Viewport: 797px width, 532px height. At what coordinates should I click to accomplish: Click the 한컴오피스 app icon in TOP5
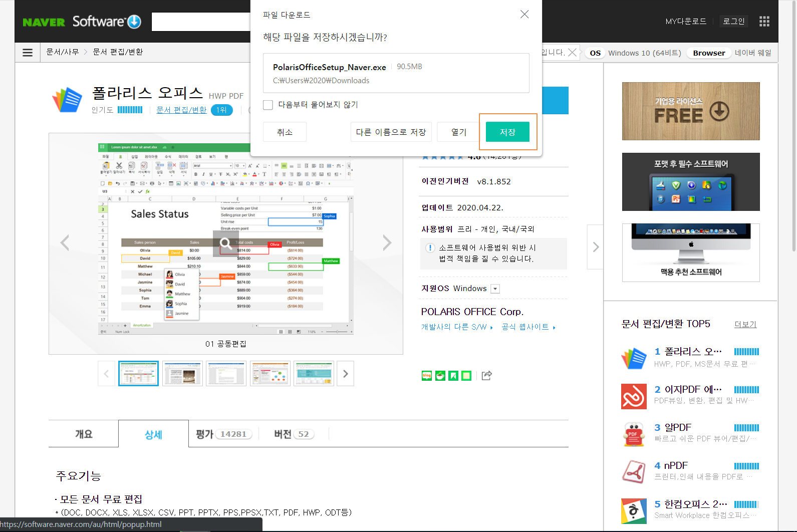coord(634,510)
